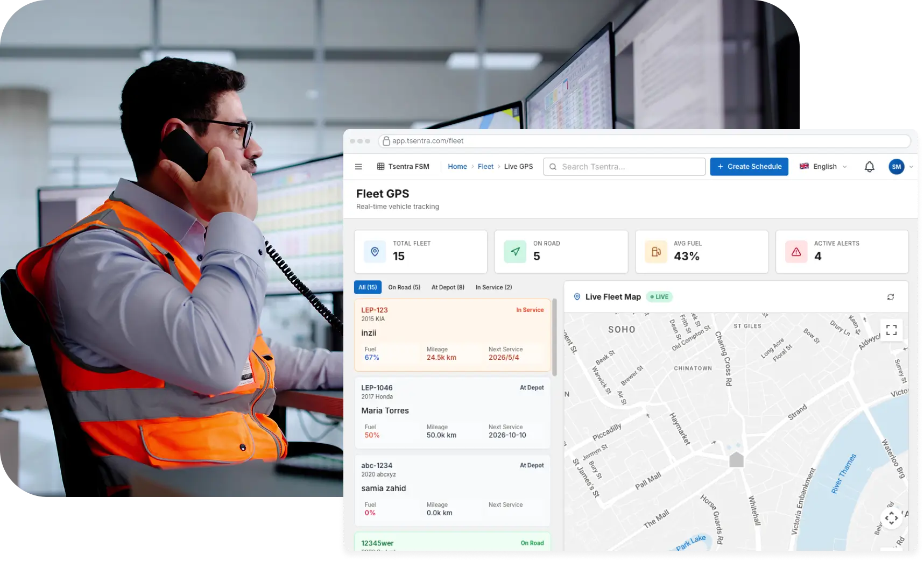Click the Avg Fuel value 43%
The image size is (924, 561).
click(x=687, y=257)
